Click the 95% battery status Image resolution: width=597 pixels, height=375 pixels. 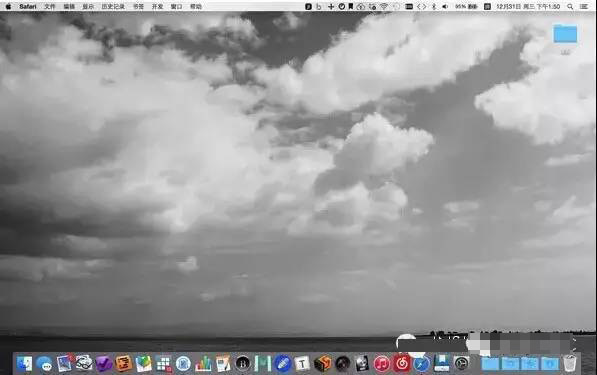pos(466,6)
